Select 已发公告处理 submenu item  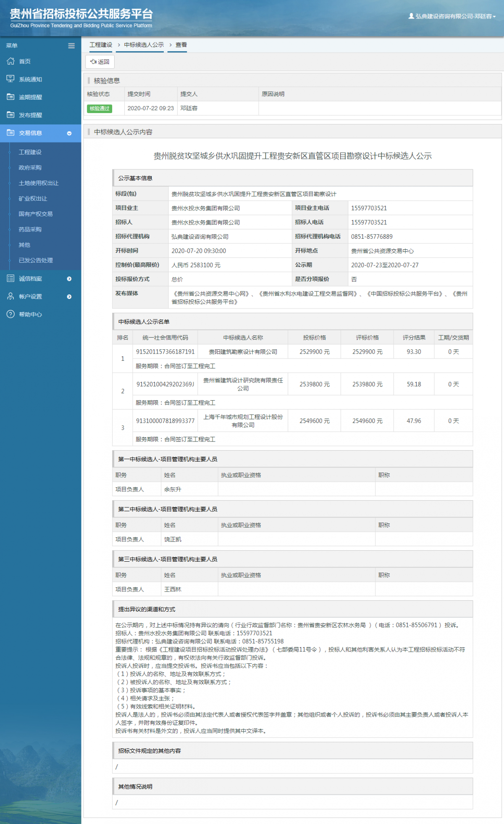click(x=36, y=261)
